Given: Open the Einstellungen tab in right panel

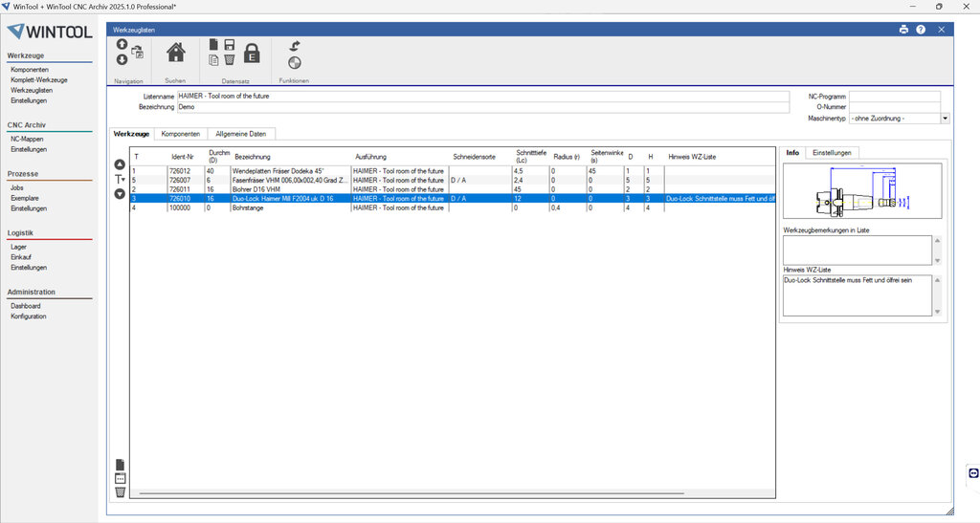Looking at the screenshot, I should [x=832, y=152].
